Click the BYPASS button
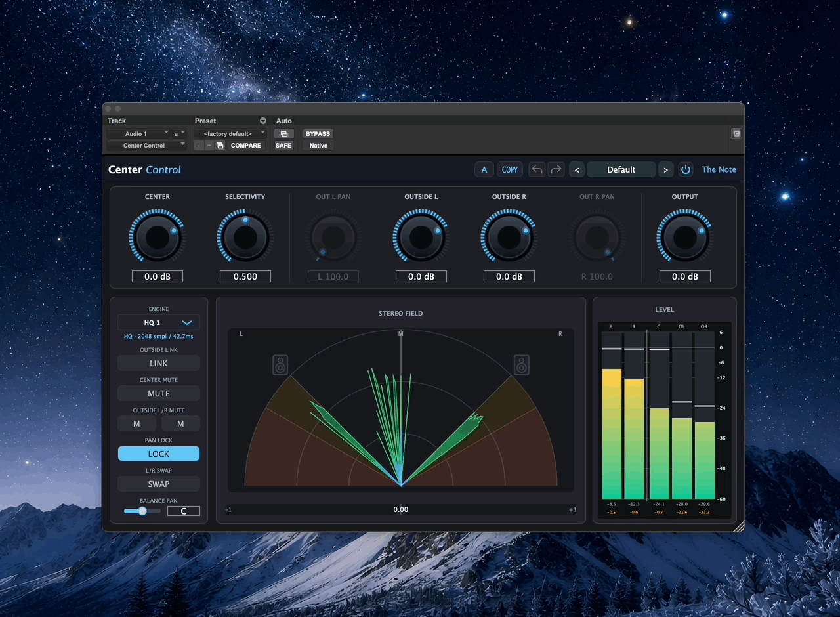Image resolution: width=840 pixels, height=617 pixels. coord(318,133)
